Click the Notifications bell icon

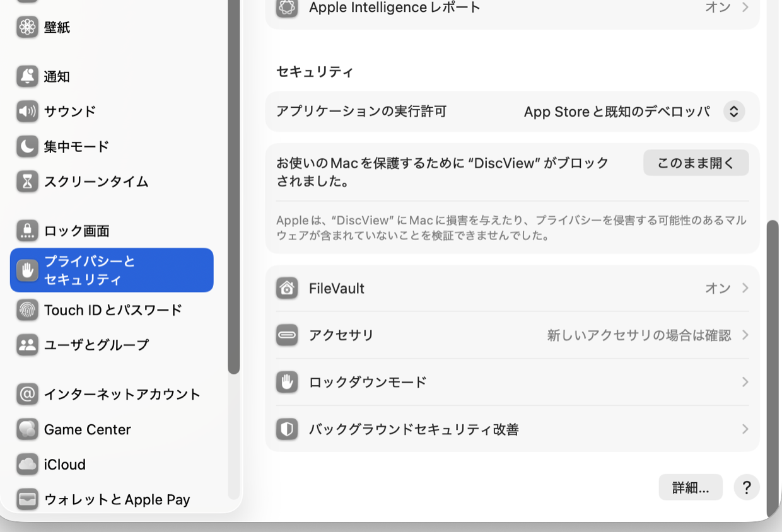click(27, 76)
